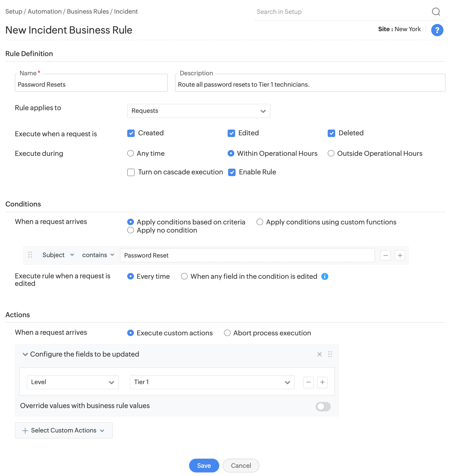Click the search magnifier icon in Setup

(436, 12)
